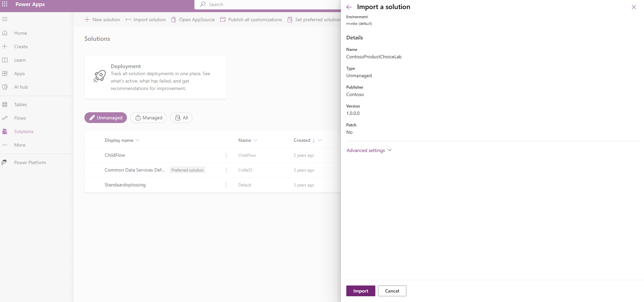Click the "2 years ago" created cell
Viewport: 644px width, 302px height.
point(304,155)
